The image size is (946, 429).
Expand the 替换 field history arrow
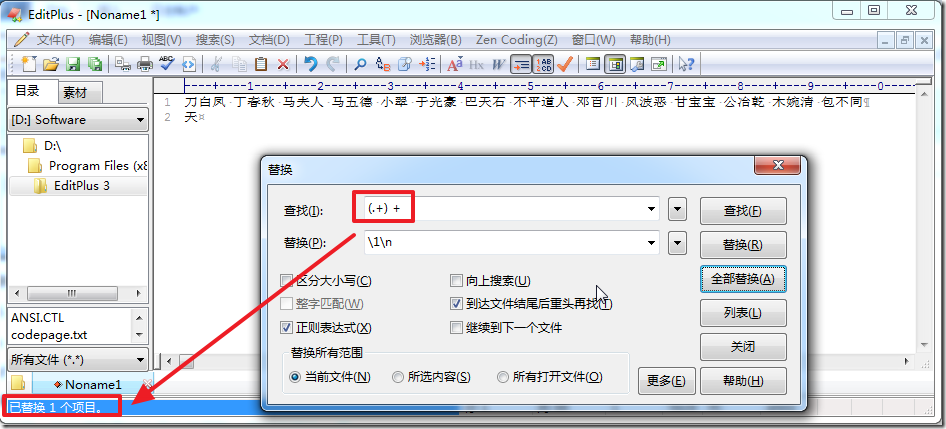tap(651, 243)
